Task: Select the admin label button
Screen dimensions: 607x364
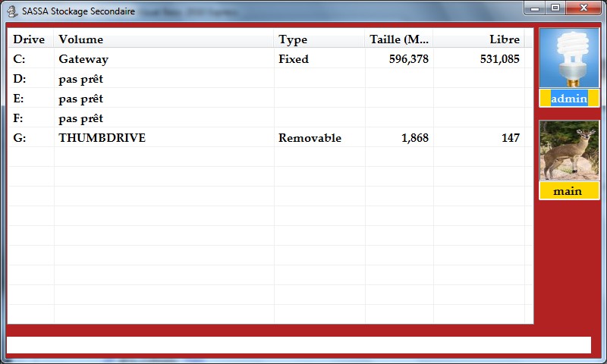Action: pyautogui.click(x=569, y=99)
